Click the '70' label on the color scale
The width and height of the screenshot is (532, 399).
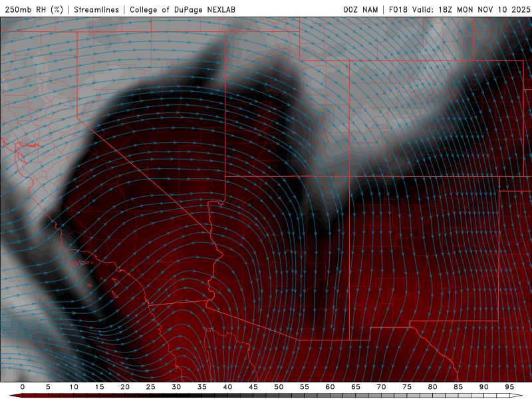(381, 387)
